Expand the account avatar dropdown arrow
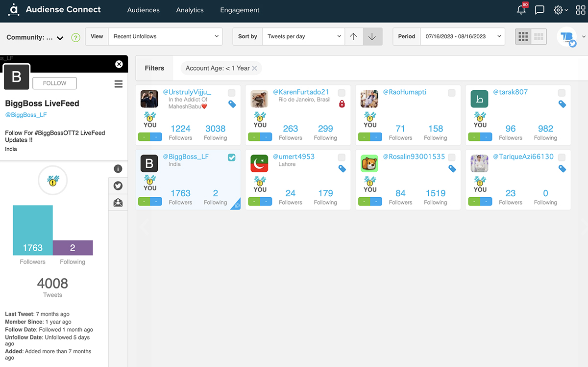This screenshot has width=588, height=367. (x=583, y=37)
